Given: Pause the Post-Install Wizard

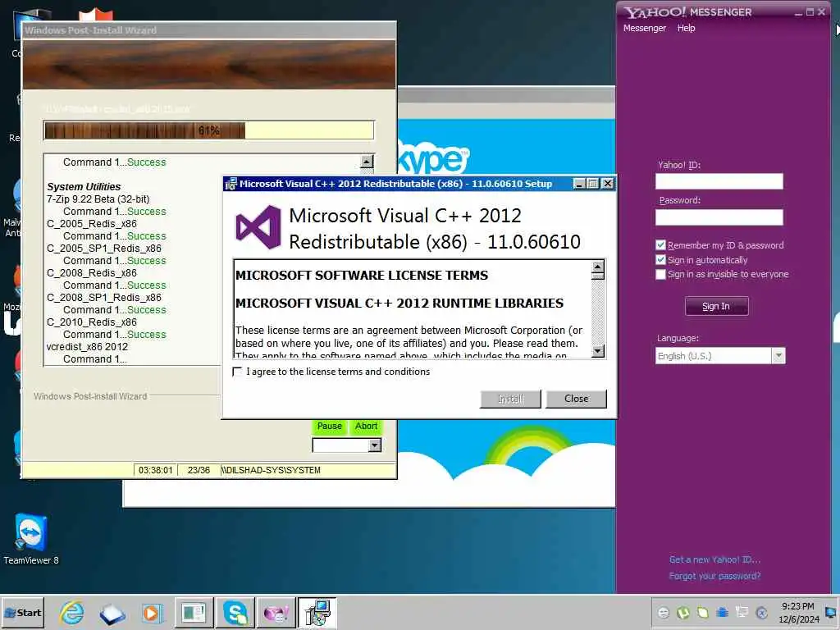Looking at the screenshot, I should pos(330,427).
